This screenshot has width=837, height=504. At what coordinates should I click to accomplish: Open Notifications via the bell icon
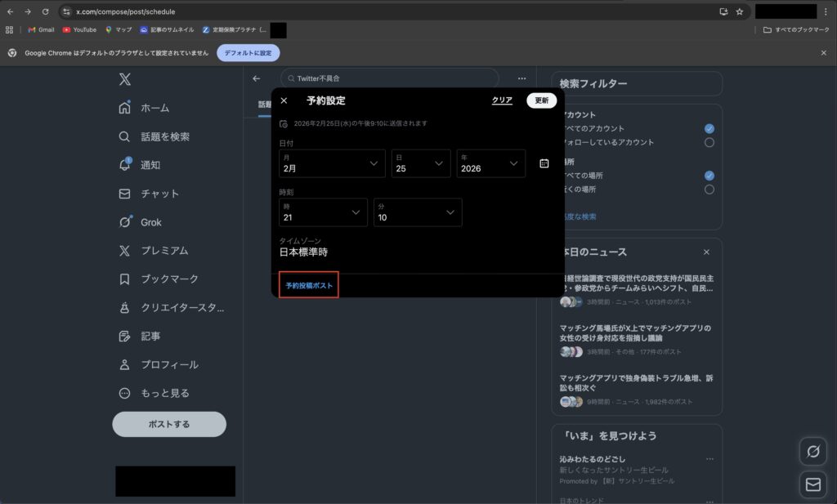tap(124, 165)
